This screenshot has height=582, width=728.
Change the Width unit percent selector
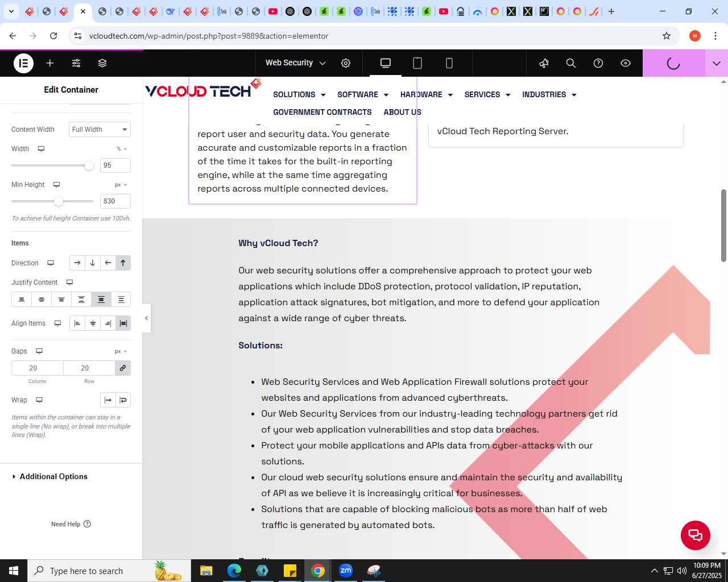click(x=122, y=149)
